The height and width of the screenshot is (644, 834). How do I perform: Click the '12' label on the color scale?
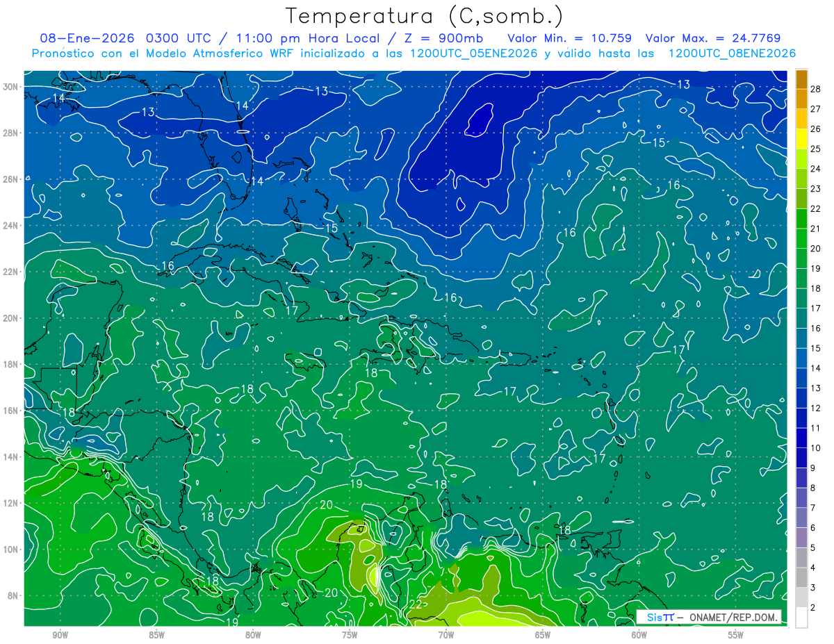816,408
